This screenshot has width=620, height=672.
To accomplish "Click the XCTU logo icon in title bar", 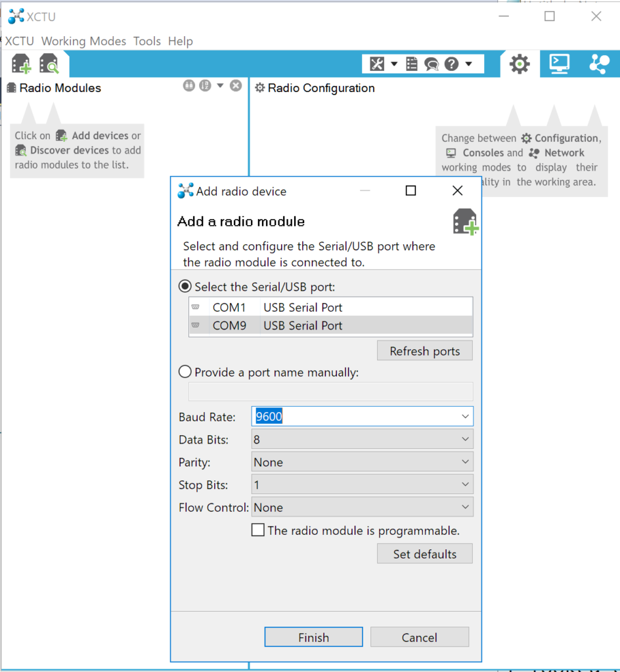I will pos(16,16).
